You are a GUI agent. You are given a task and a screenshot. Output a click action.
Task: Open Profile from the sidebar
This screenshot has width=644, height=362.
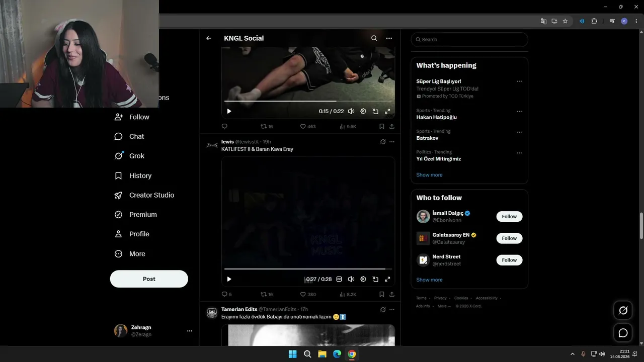click(132, 234)
